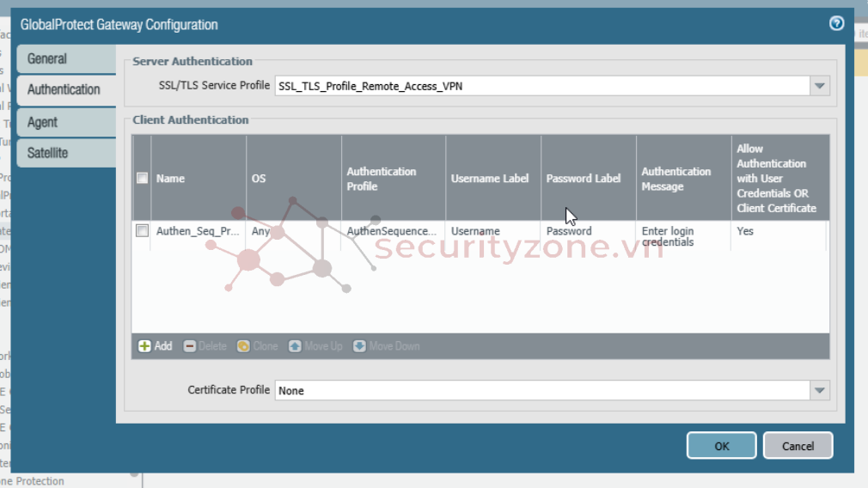Toggle the select-all checkbox in table header
Viewport: 868px width, 488px height.
pos(142,179)
